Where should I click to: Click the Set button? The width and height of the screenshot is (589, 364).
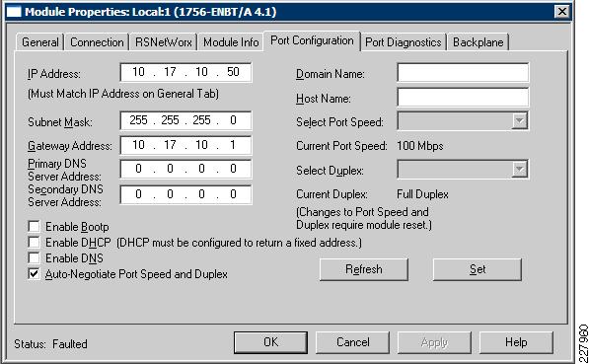[478, 269]
